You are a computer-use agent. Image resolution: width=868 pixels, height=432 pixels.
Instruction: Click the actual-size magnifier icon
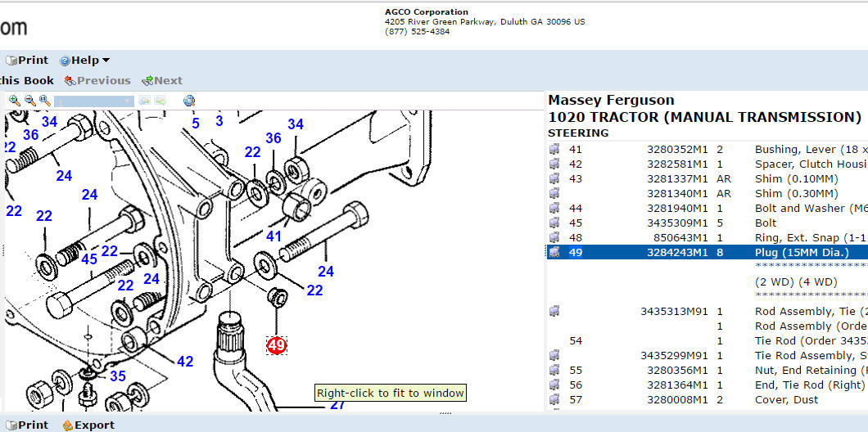point(45,101)
